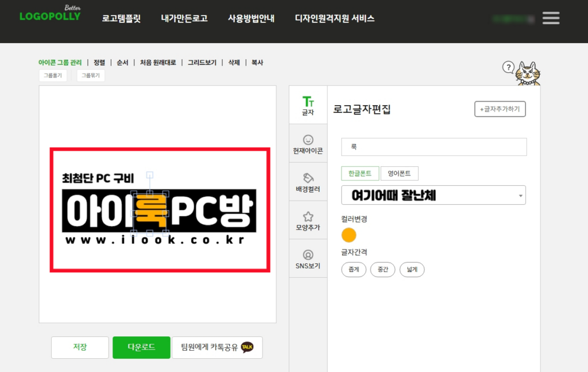
Task: Click 순서 toolbar option
Action: [x=122, y=62]
